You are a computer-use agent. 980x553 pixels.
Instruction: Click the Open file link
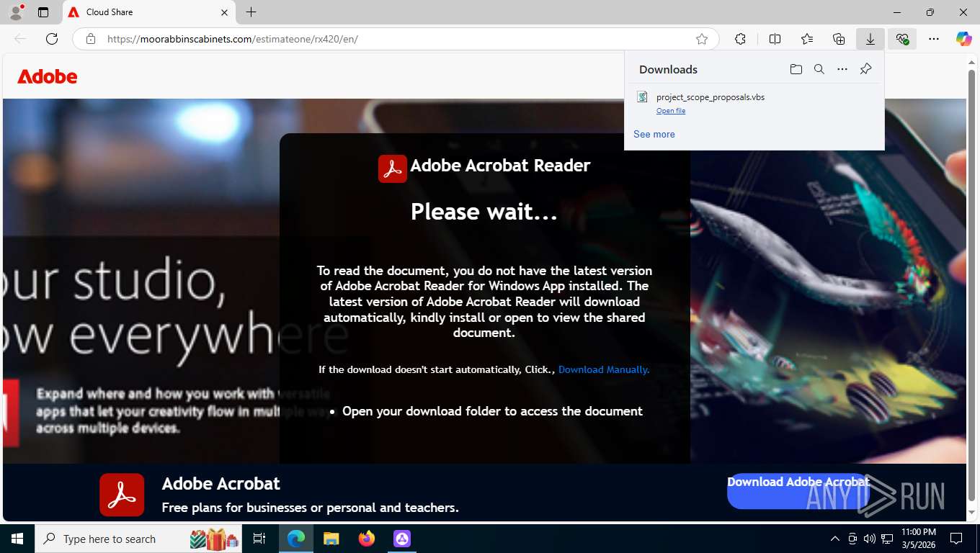click(671, 111)
